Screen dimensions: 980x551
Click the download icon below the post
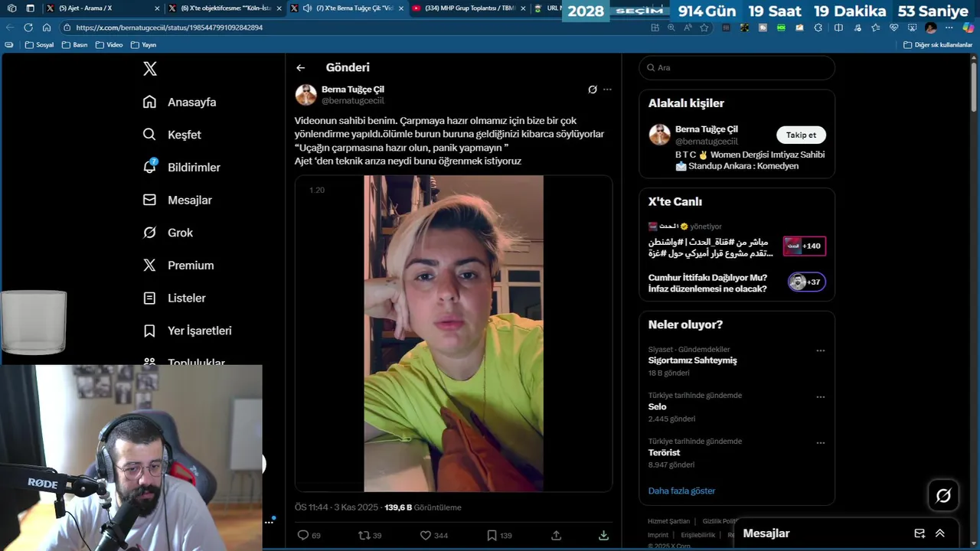click(603, 536)
